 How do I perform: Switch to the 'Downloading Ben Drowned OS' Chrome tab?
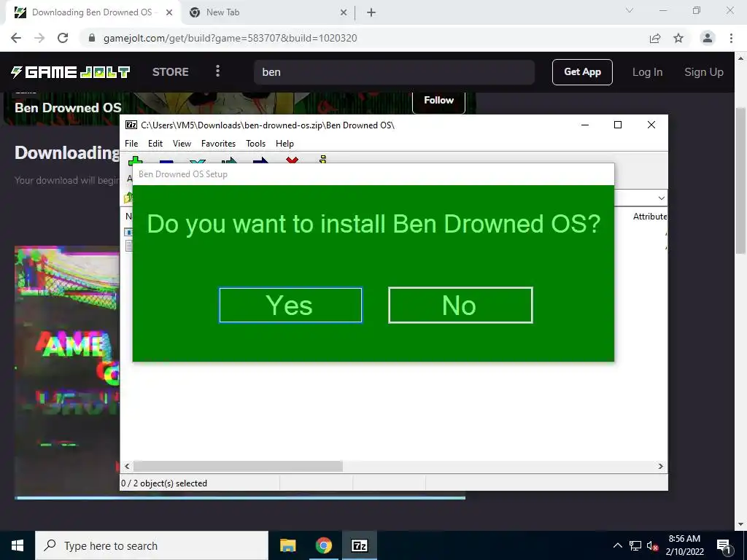tap(92, 12)
